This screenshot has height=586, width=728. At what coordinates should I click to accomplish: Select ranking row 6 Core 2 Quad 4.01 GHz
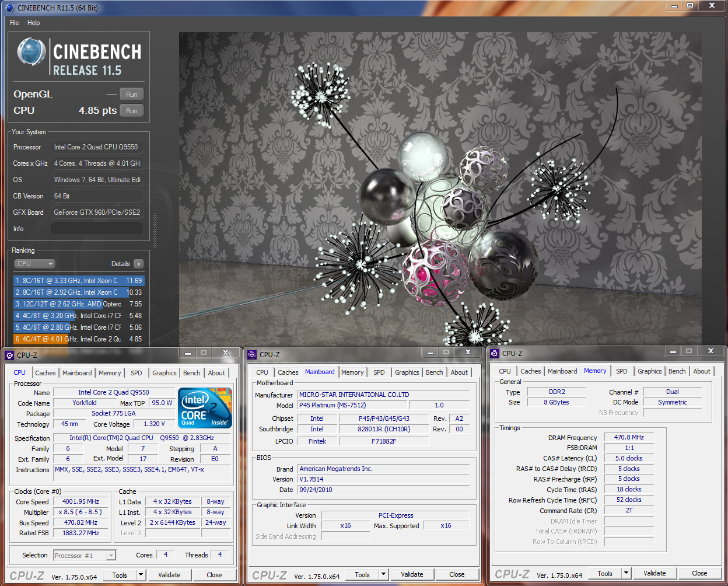point(79,339)
